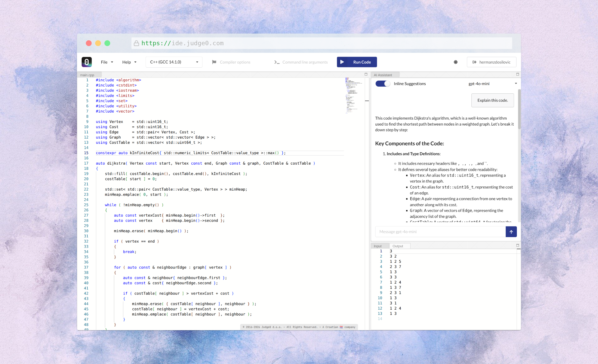
Task: Open the File menu
Action: [x=107, y=62]
